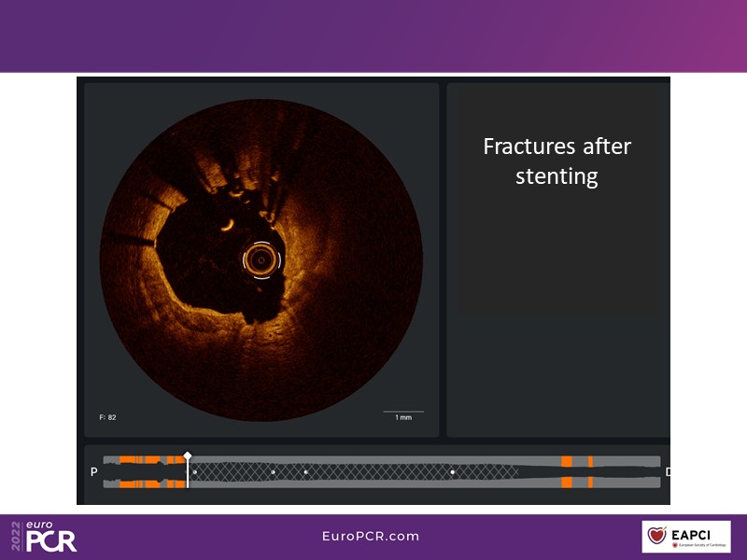Click the proximal 'P' label on longitudinal view
The height and width of the screenshot is (560, 747).
93,472
